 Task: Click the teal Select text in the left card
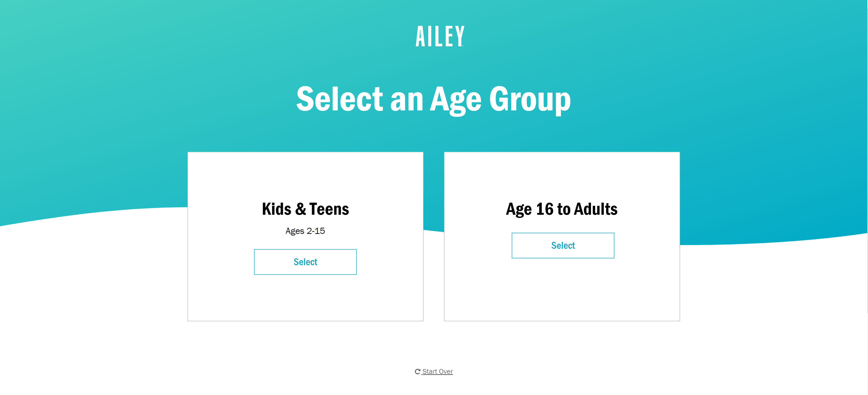305,262
